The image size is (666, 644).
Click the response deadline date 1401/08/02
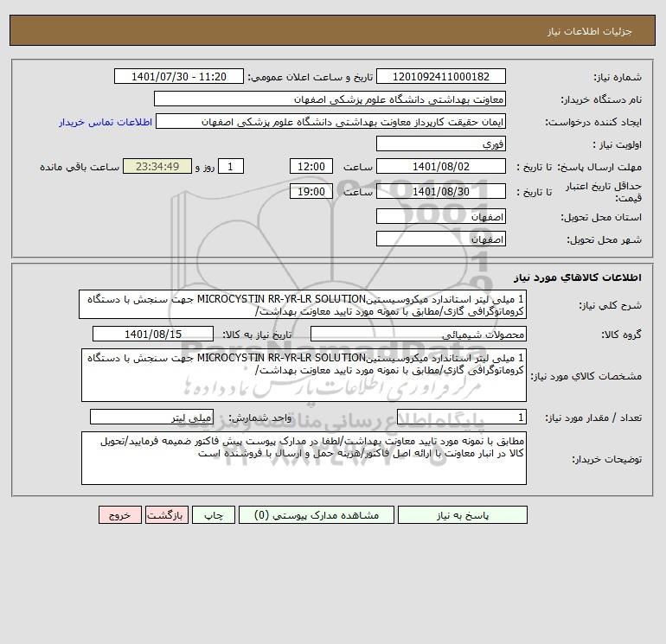click(441, 167)
